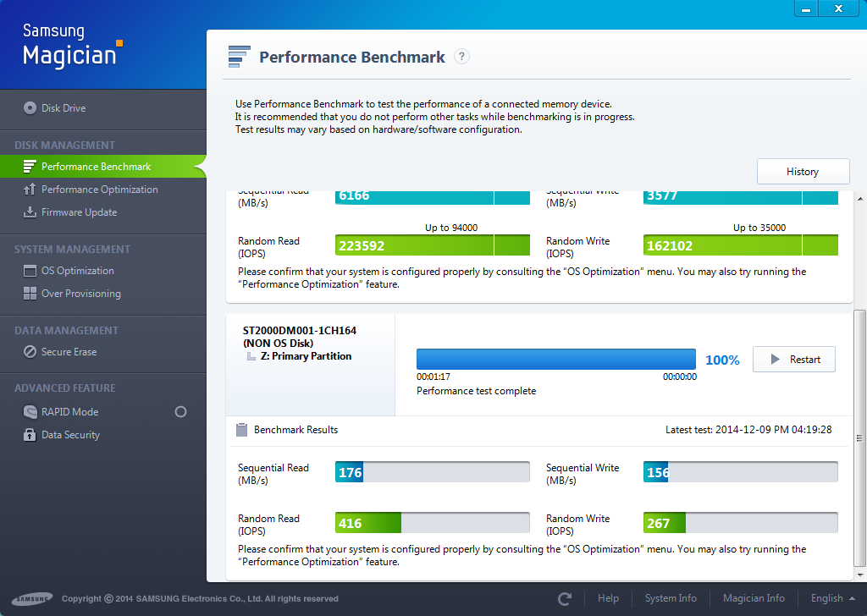Click the History button
This screenshot has width=867, height=616.
click(x=803, y=171)
